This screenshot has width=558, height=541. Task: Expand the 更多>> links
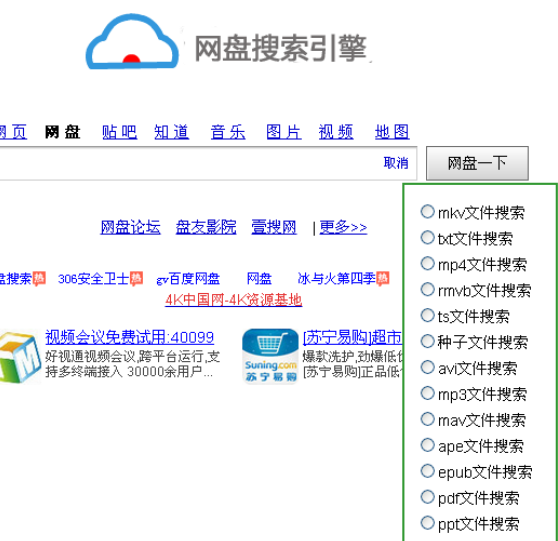(x=343, y=227)
